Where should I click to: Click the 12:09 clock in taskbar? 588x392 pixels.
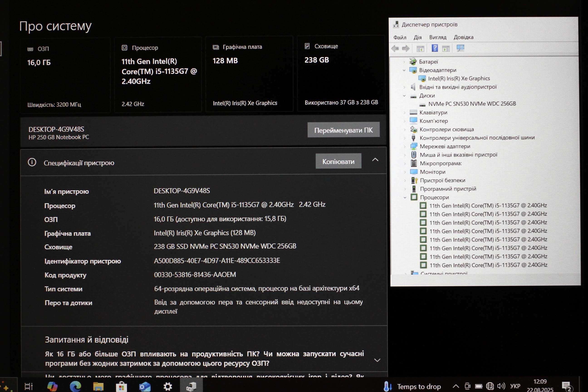540,381
